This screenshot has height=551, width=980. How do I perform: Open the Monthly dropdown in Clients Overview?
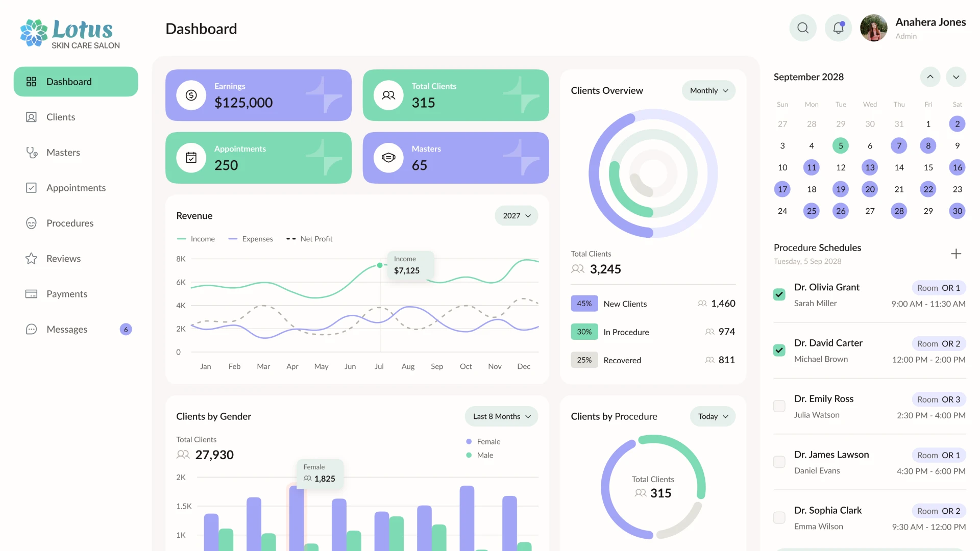(x=708, y=91)
